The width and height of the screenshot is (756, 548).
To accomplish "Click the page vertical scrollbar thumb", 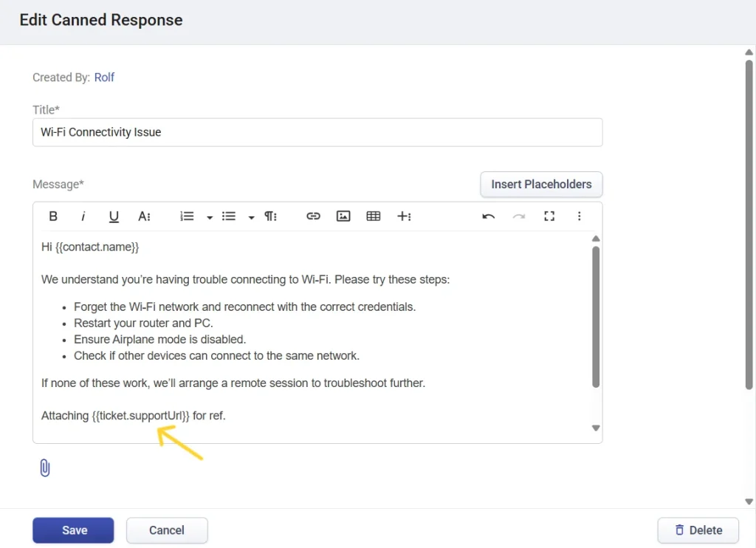I will 749,225.
